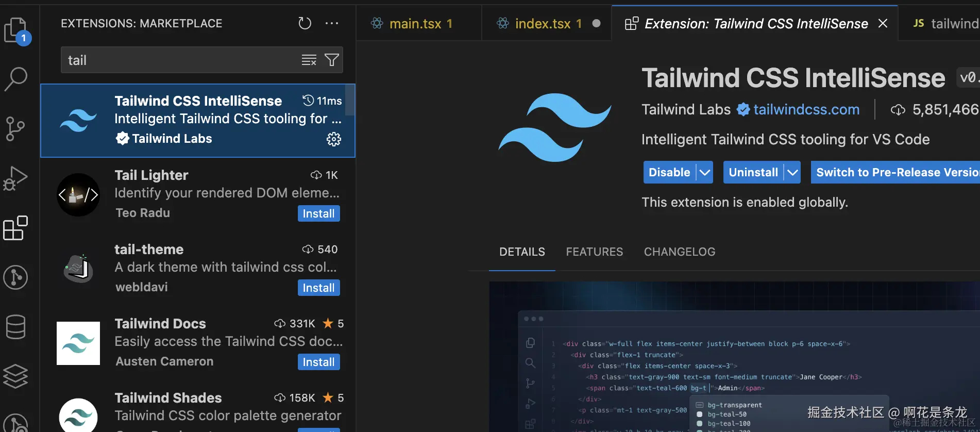Viewport: 980px width, 432px height.
Task: Open the tailwindcss.com publisher link
Action: [806, 109]
